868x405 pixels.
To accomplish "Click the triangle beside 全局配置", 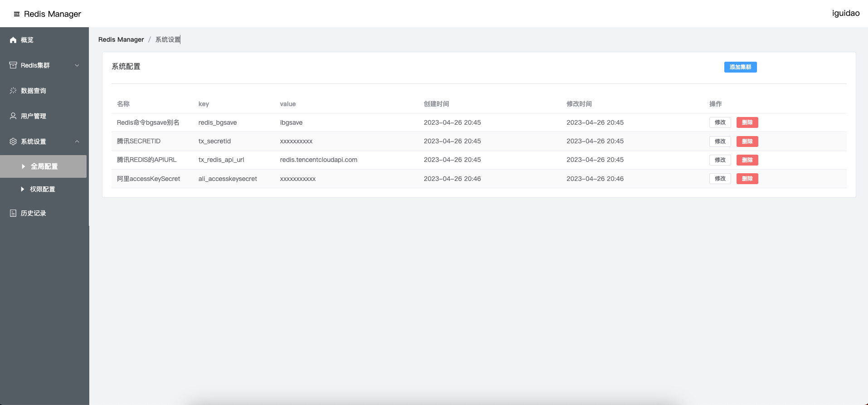I will pos(24,166).
